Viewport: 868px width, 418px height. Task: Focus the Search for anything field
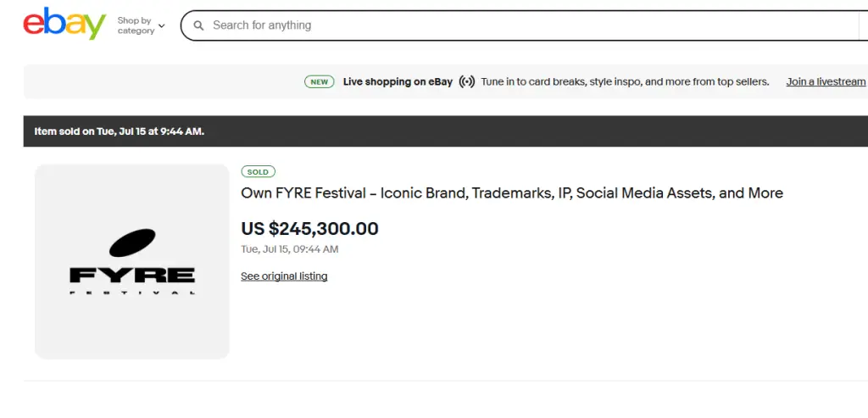524,25
